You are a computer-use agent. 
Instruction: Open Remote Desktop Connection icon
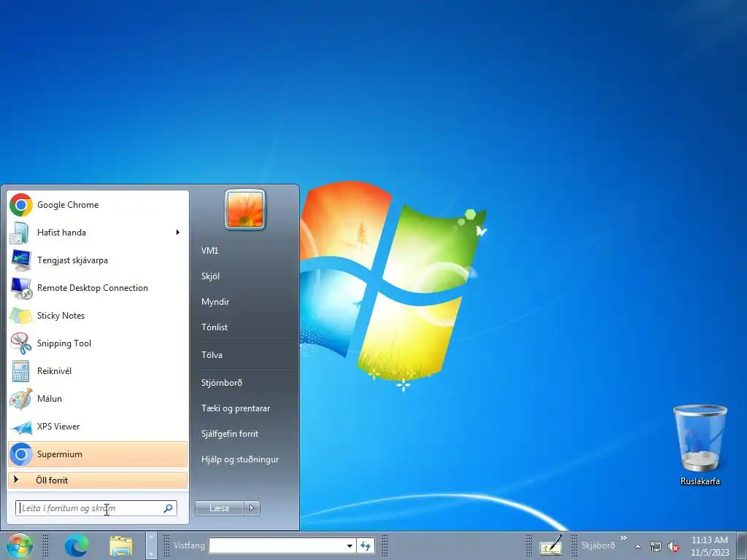point(21,288)
